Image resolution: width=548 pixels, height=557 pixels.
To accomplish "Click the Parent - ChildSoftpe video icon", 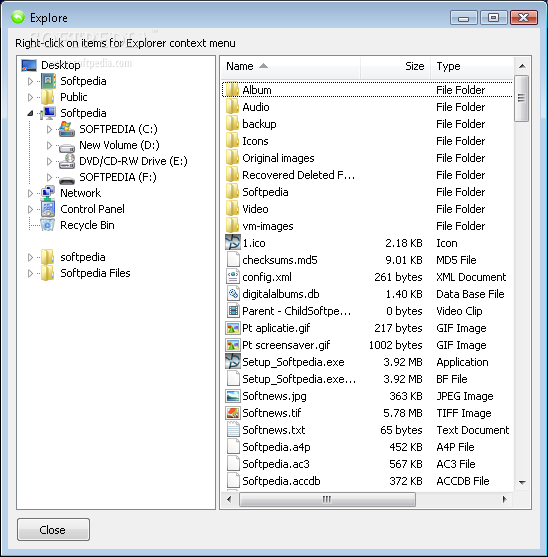I will (233, 311).
